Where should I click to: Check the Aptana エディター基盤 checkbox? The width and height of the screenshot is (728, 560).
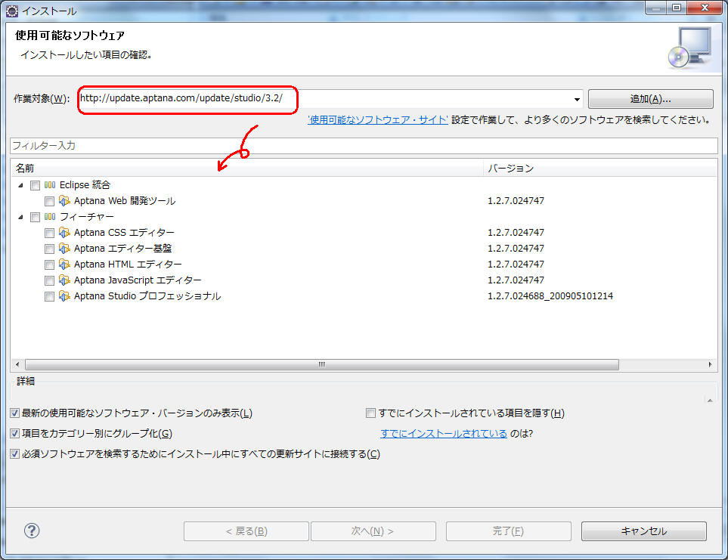pyautogui.click(x=49, y=249)
